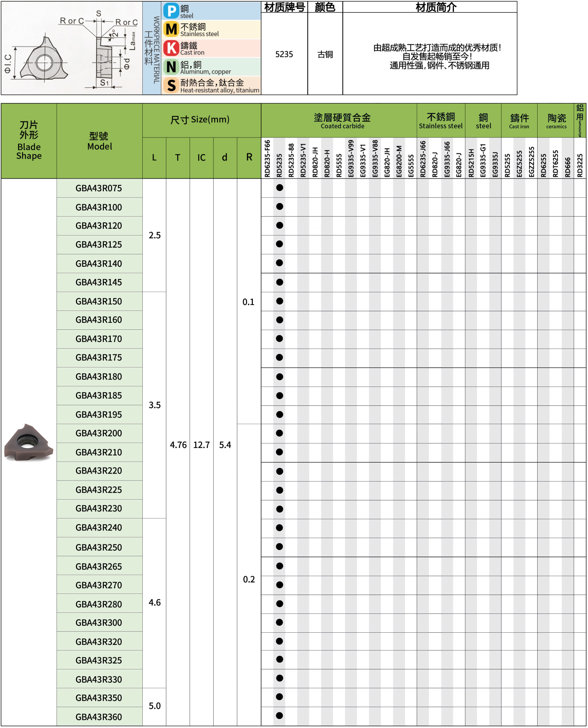Click the ceramics column group header

(x=556, y=121)
